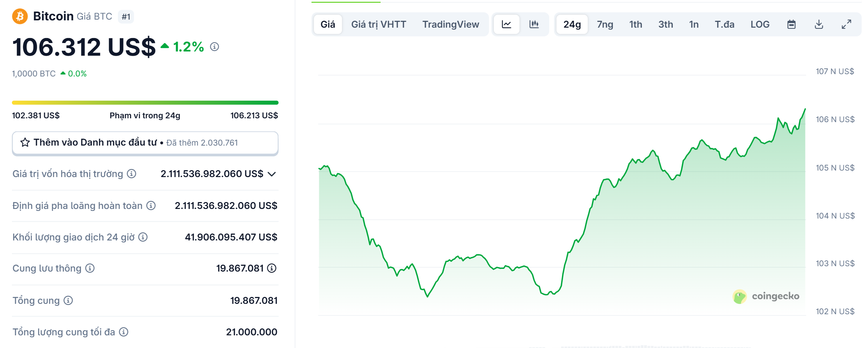Click 0.0% BTC change value
Screen dimensions: 868x348
77,74
